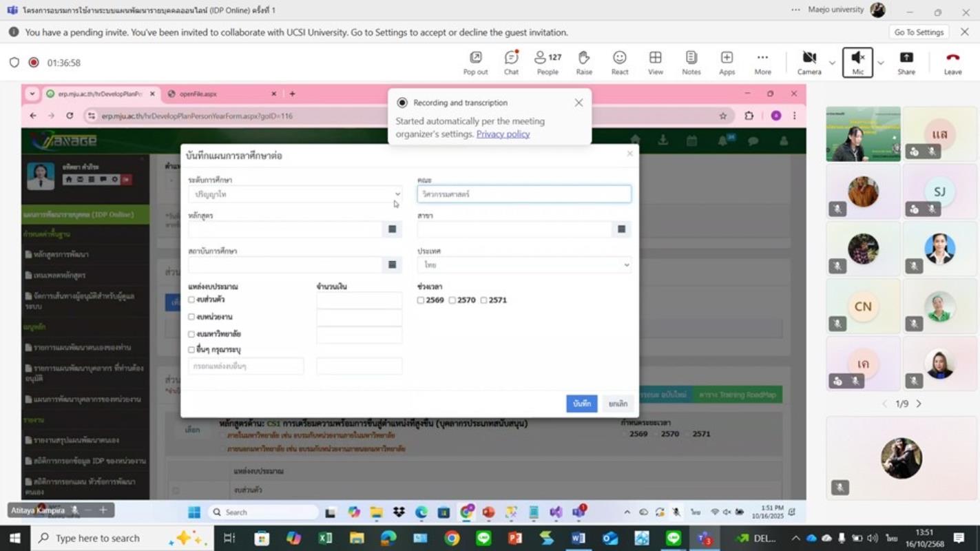980x551 pixels.
Task: Leave the meeting with the Leave button
Action: [x=952, y=63]
